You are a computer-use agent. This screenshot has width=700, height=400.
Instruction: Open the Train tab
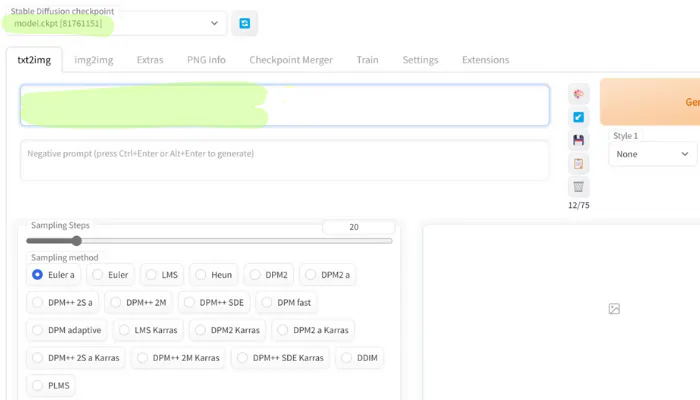367,60
